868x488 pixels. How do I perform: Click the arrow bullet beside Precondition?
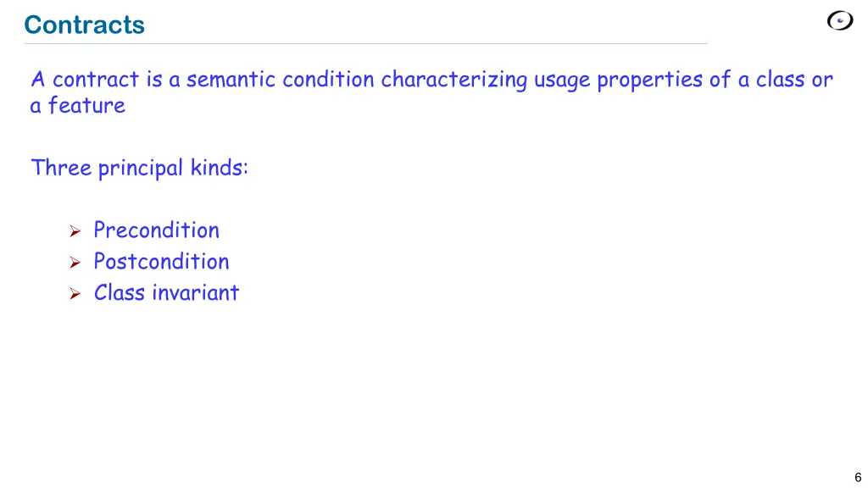75,231
